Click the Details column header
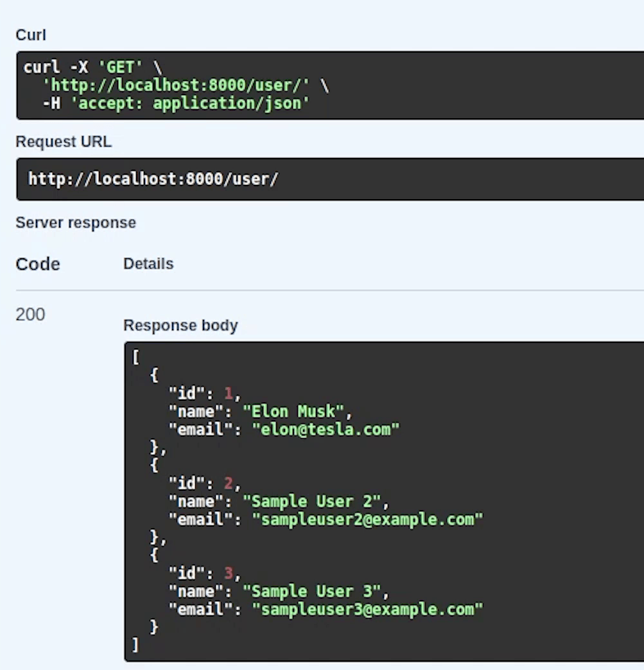Viewport: 644px width, 670px height. pos(148,264)
